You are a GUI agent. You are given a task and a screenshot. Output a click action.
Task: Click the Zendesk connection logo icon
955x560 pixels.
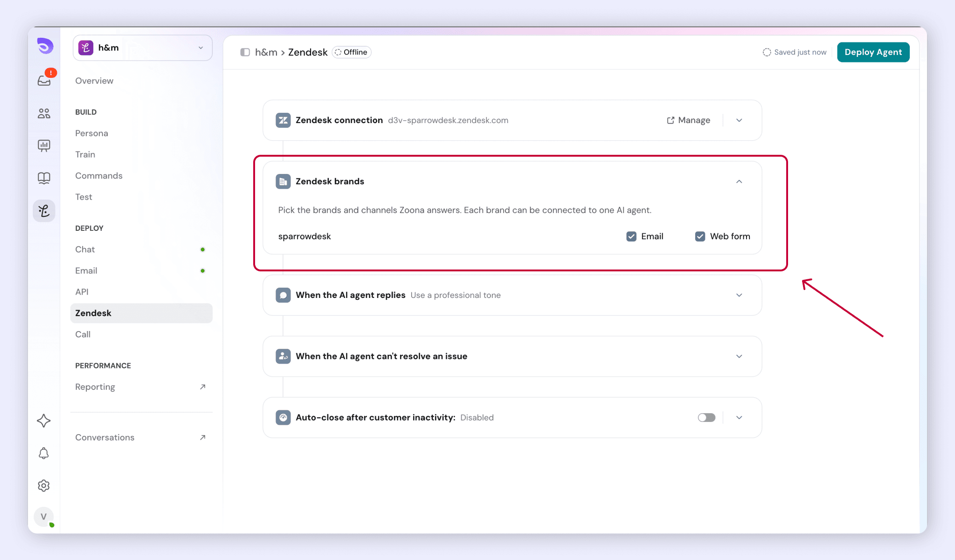click(283, 120)
